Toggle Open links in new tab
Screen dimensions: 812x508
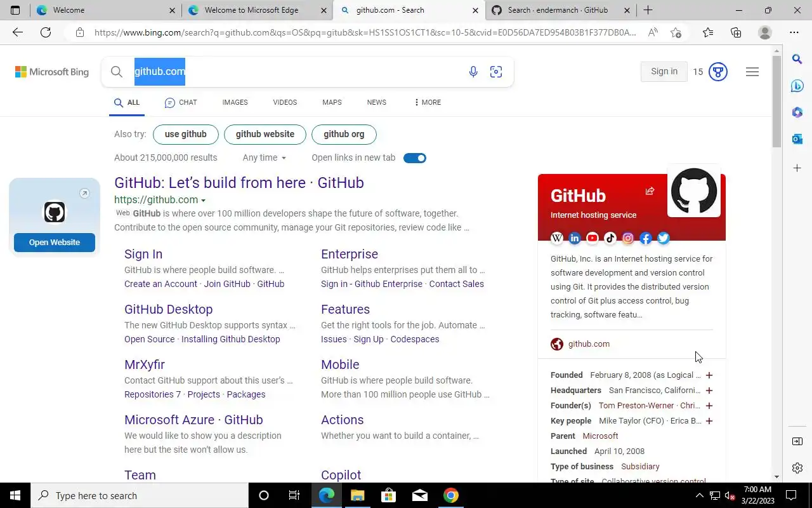click(415, 157)
